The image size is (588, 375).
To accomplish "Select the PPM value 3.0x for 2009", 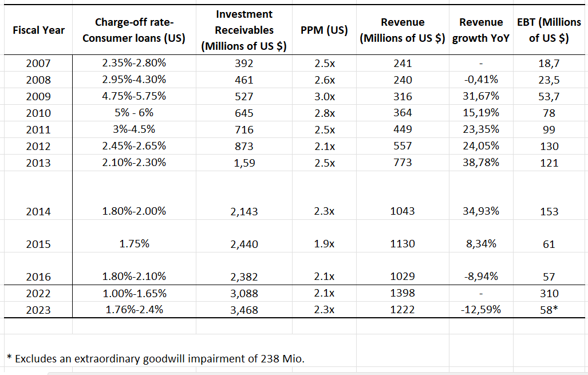I will (x=323, y=96).
